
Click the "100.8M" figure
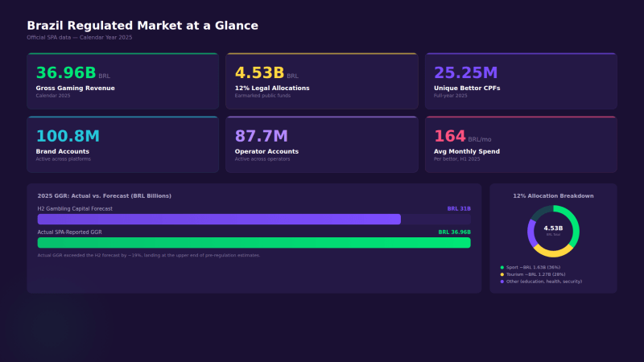coord(68,136)
